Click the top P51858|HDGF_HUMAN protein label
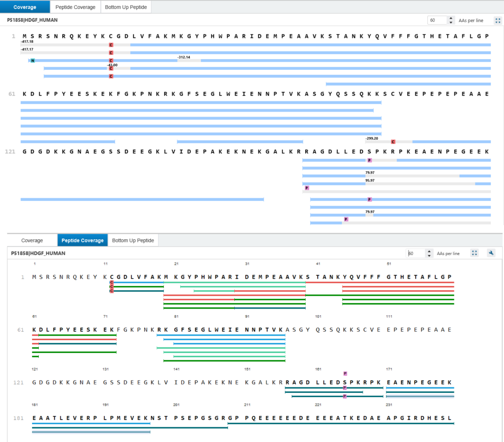 pyautogui.click(x=32, y=20)
